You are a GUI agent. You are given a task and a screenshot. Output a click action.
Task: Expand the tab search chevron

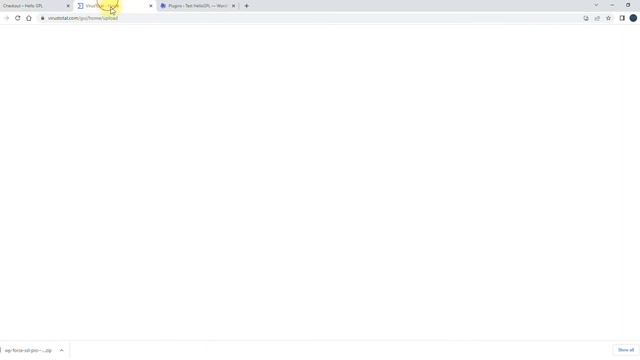pyautogui.click(x=596, y=5)
